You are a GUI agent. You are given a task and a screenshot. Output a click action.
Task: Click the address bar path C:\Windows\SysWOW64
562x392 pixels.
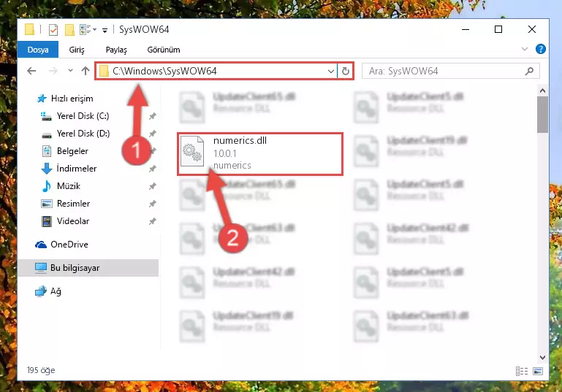(164, 71)
